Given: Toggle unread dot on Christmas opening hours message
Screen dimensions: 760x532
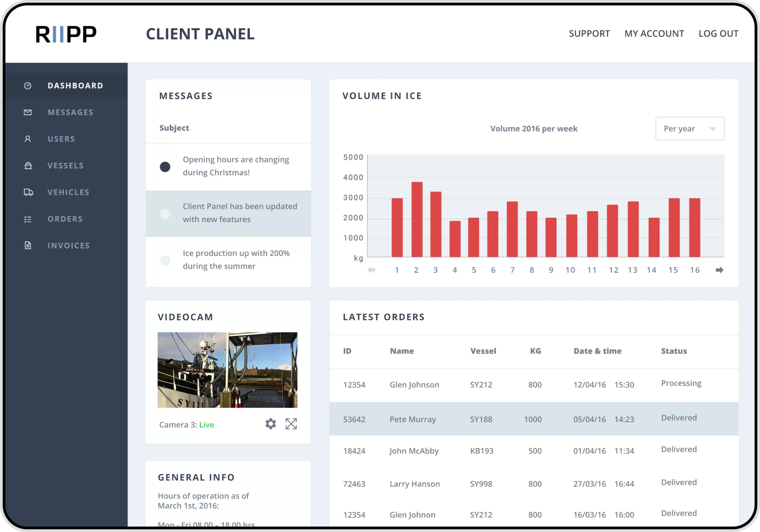Looking at the screenshot, I should 165,167.
